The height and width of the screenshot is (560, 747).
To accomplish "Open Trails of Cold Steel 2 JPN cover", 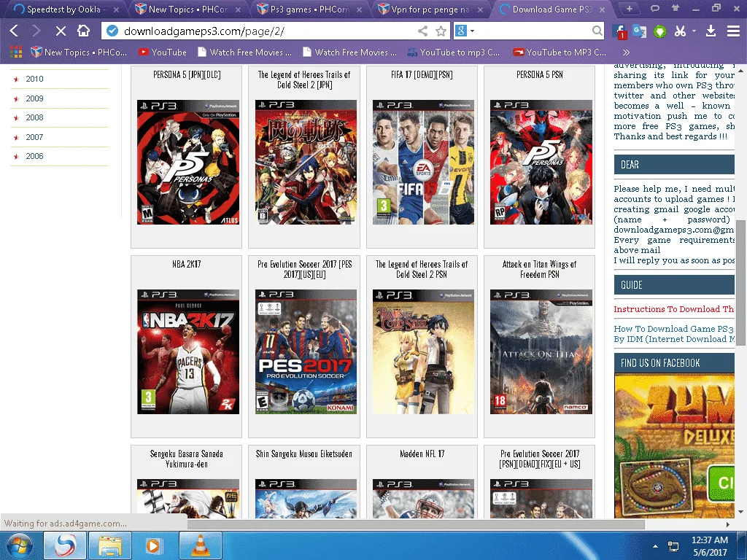I will (x=306, y=162).
